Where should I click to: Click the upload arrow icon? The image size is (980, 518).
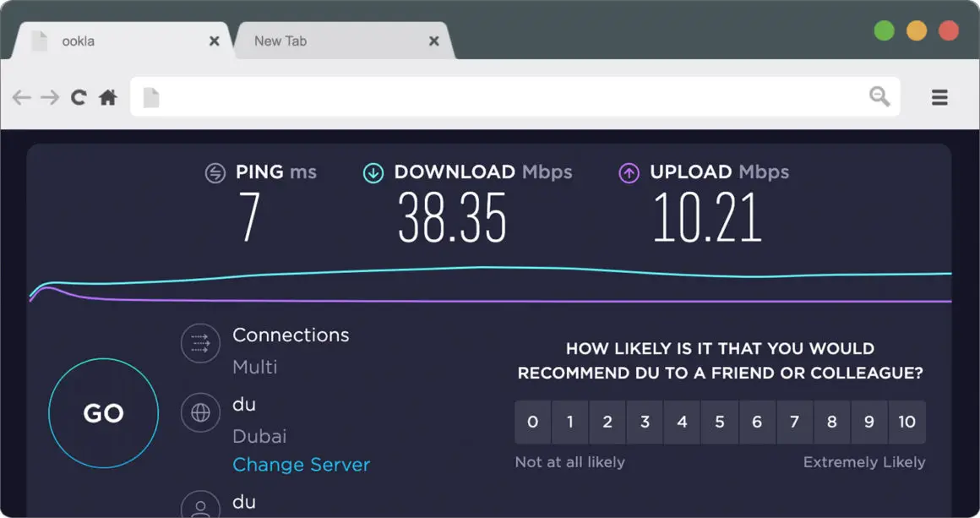pos(629,173)
